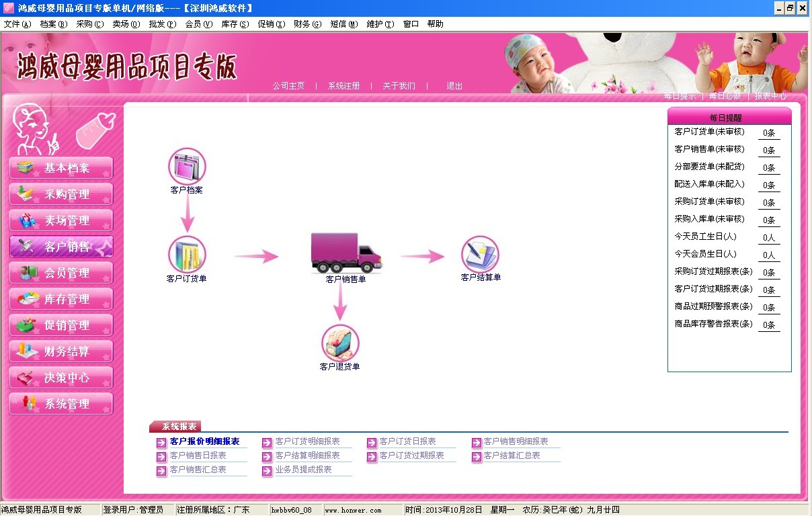This screenshot has height=516, width=812.
Task: Switch to 采购管理 in sidebar
Action: point(61,194)
